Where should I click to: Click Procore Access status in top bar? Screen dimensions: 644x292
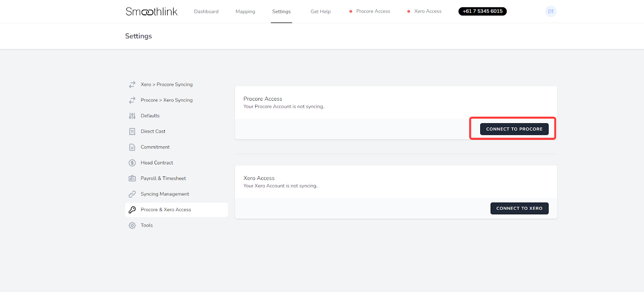[369, 11]
